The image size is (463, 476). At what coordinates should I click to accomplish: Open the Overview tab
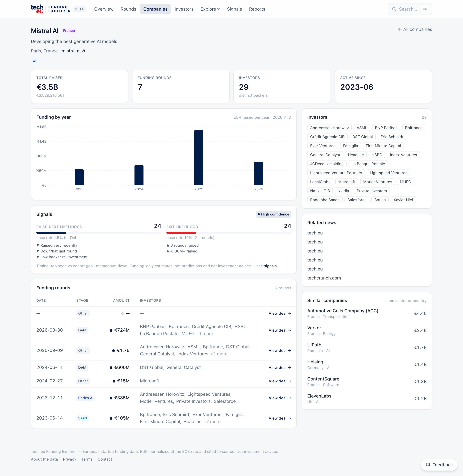[x=104, y=9]
